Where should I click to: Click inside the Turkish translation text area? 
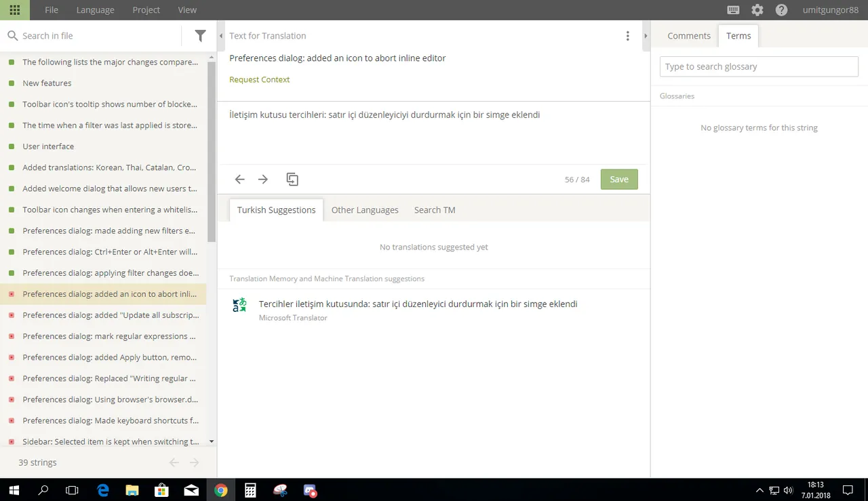coord(433,134)
